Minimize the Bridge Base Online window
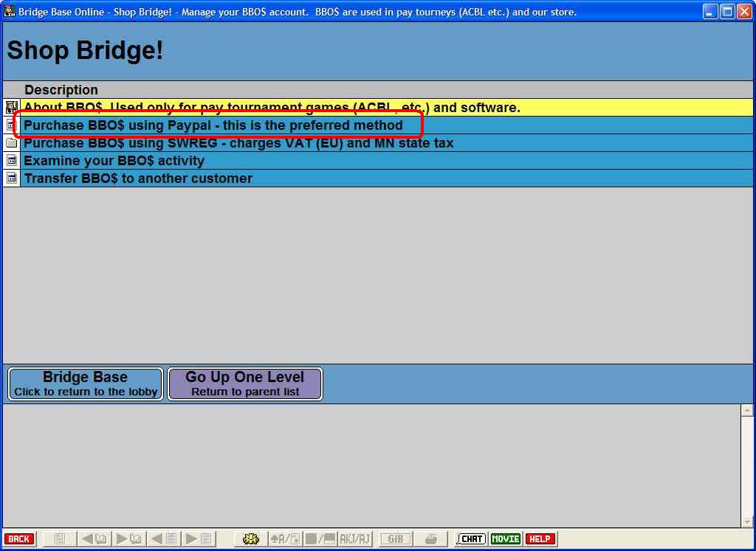 710,12
